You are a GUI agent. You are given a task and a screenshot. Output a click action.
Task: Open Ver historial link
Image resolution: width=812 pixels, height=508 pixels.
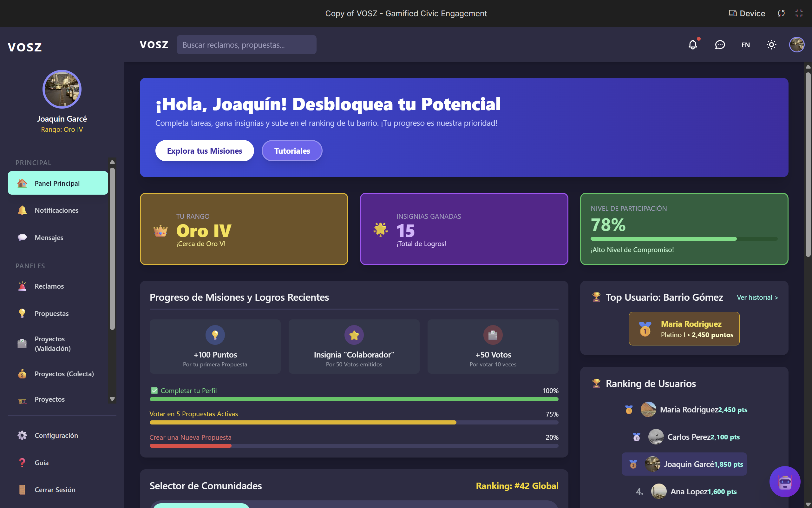point(757,297)
